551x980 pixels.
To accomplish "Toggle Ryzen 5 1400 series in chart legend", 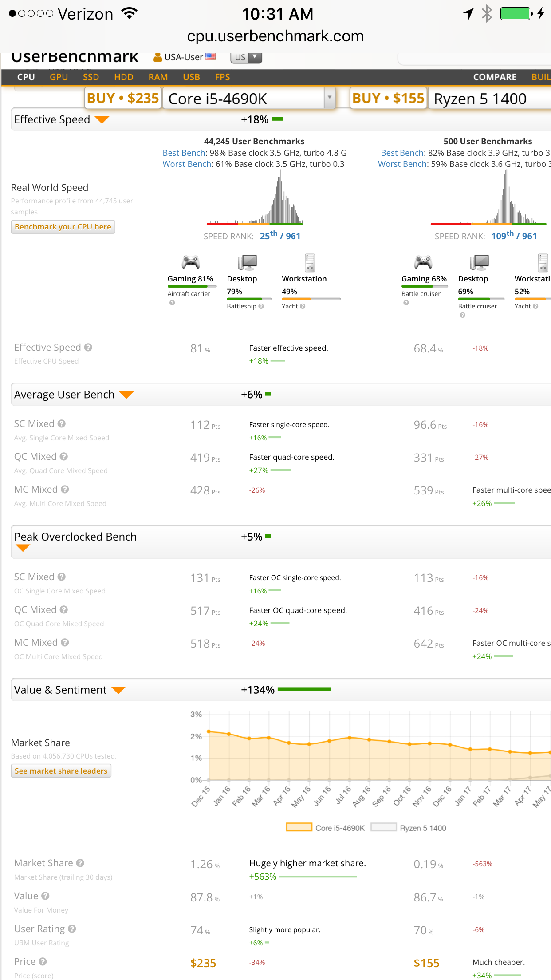I will (409, 828).
